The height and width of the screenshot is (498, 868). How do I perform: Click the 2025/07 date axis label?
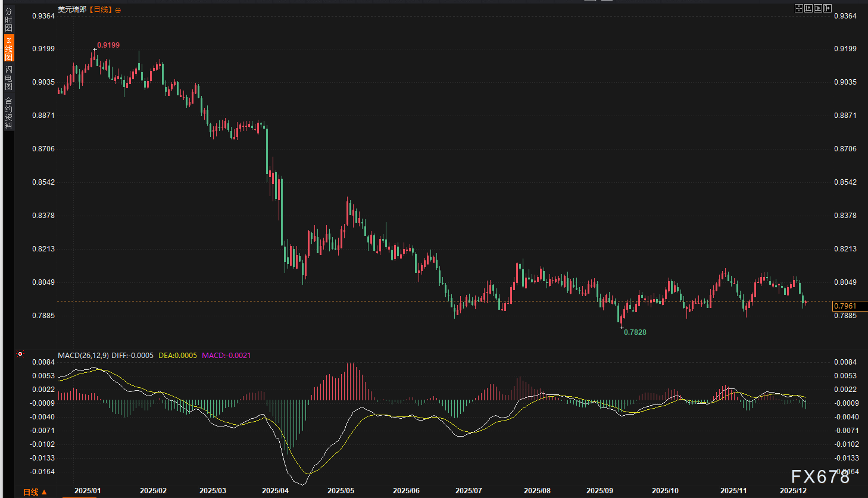pyautogui.click(x=469, y=491)
